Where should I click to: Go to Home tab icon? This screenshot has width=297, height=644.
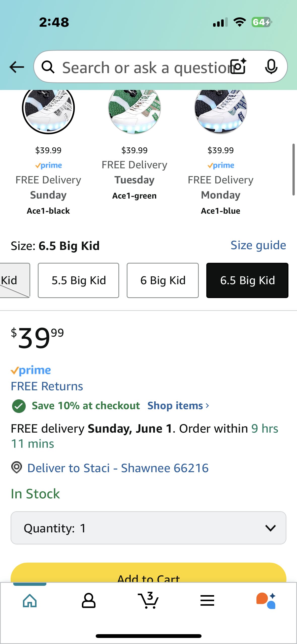30,601
